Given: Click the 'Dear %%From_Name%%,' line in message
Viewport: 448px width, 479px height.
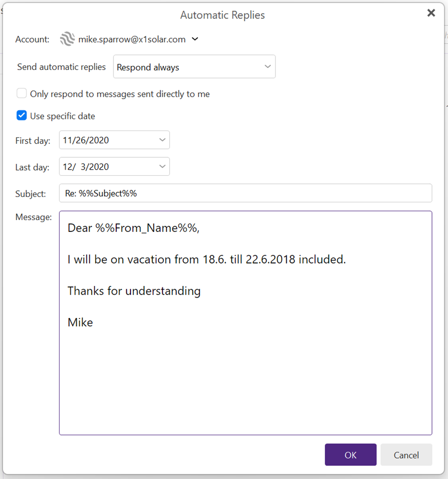Looking at the screenshot, I should coord(134,228).
